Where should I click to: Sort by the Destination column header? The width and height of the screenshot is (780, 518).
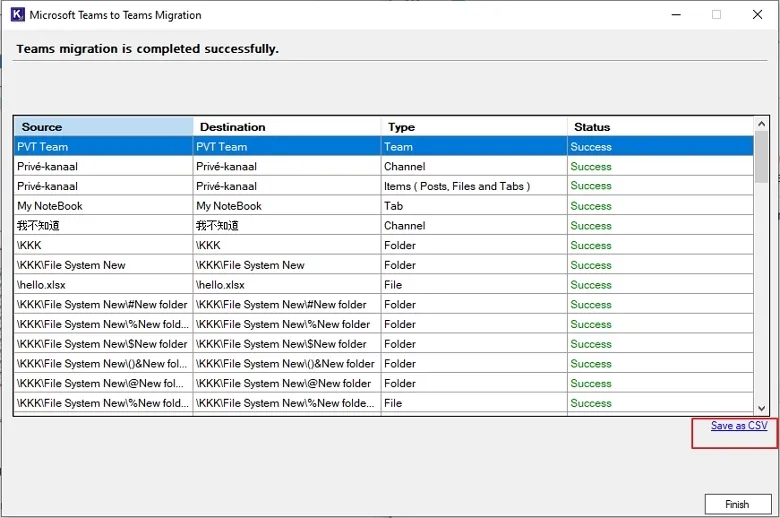(287, 127)
